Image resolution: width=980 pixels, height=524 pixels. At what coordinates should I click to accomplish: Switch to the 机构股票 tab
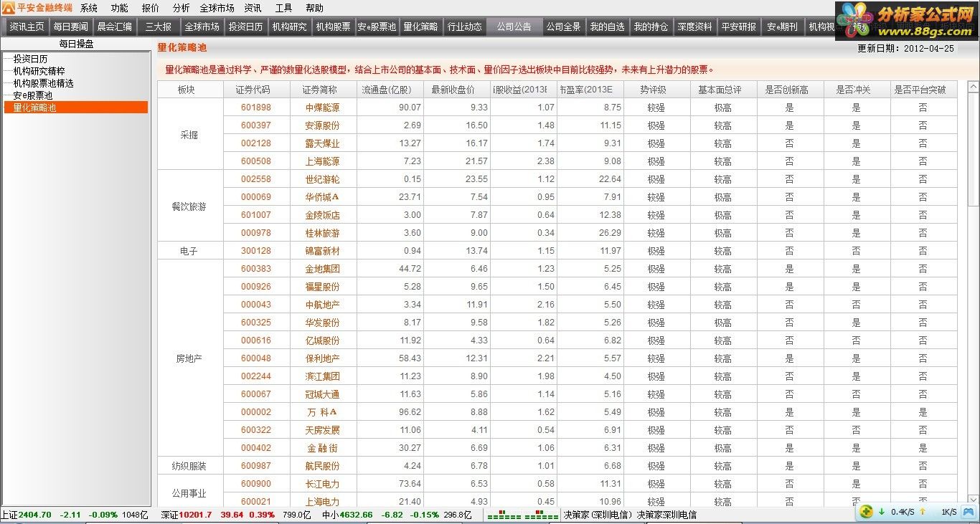pyautogui.click(x=333, y=27)
